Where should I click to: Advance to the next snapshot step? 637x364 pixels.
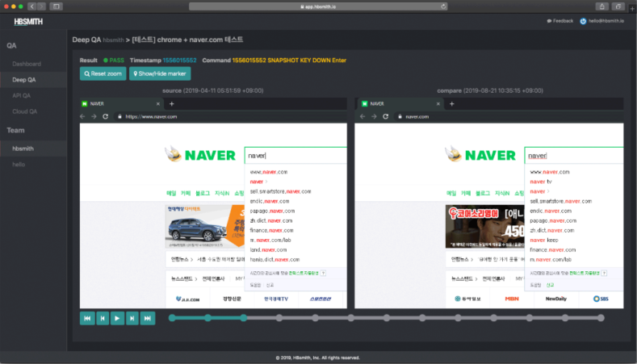point(132,318)
